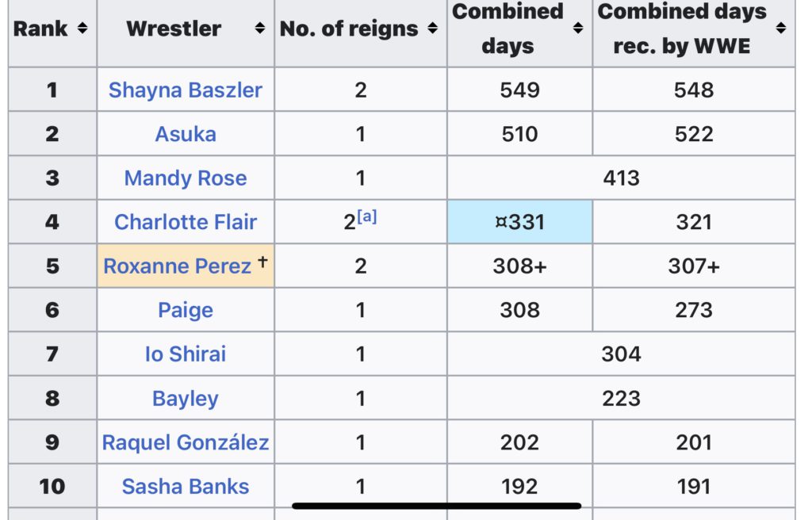Visit the Io Shirai link
The height and width of the screenshot is (520, 812).
186,354
